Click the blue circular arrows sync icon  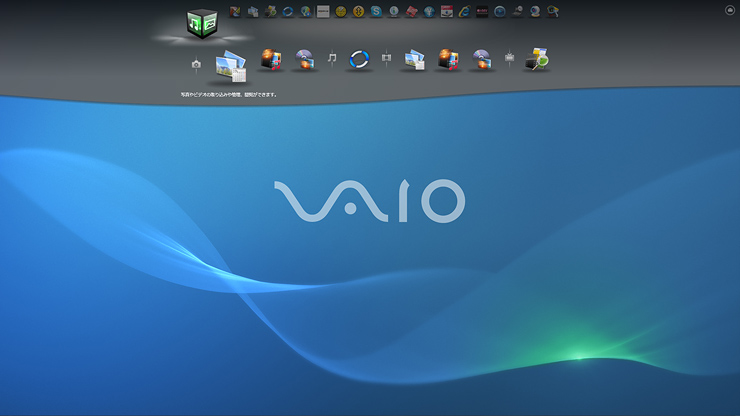pos(288,12)
